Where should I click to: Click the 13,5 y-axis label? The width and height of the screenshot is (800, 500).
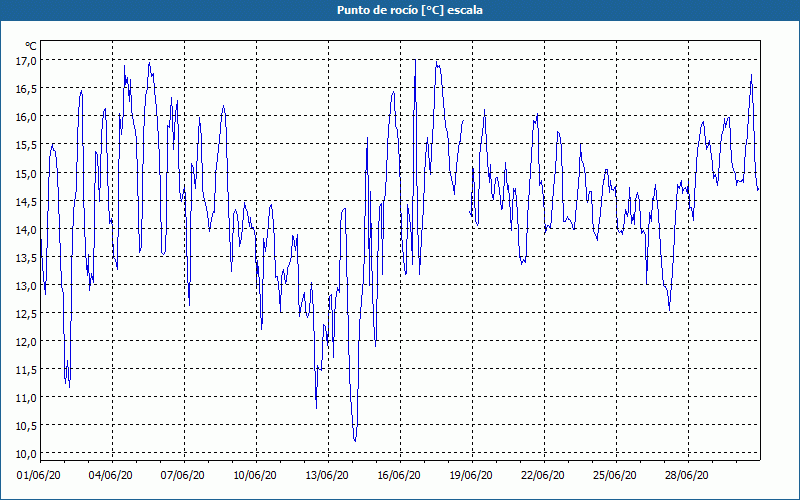pyautogui.click(x=27, y=257)
